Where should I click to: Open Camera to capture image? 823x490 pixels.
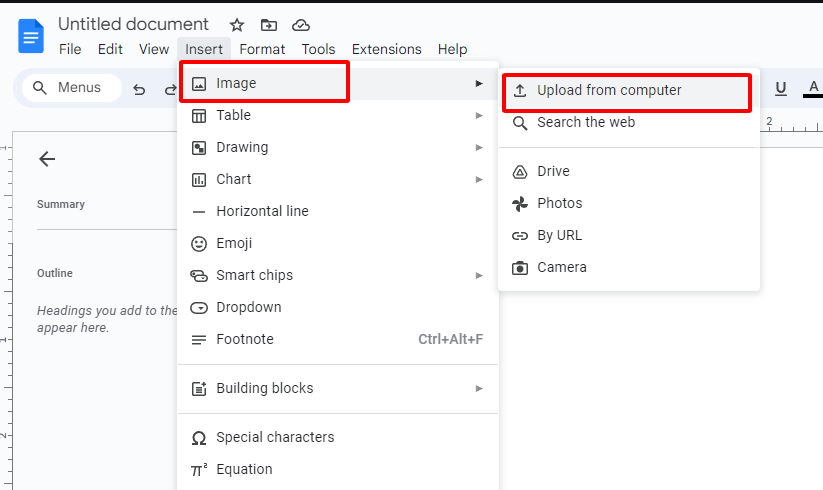pyautogui.click(x=561, y=268)
